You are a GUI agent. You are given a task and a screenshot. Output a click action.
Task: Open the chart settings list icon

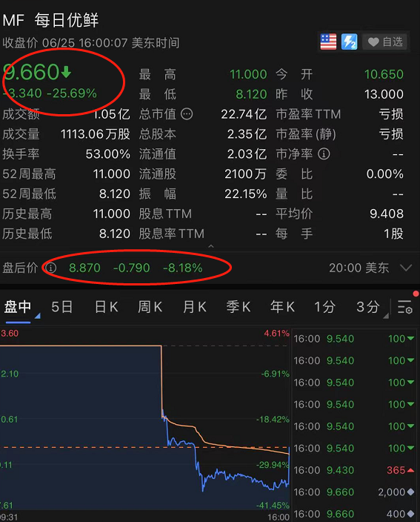point(405,307)
